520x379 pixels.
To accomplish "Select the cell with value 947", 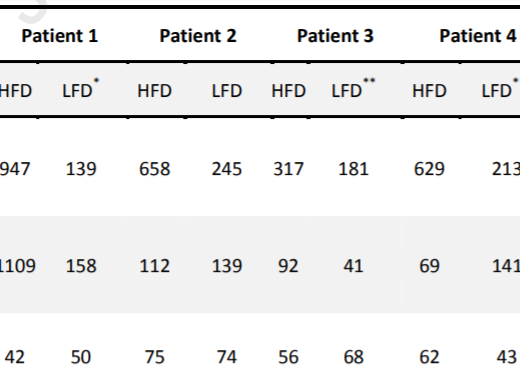I will pyautogui.click(x=15, y=169).
